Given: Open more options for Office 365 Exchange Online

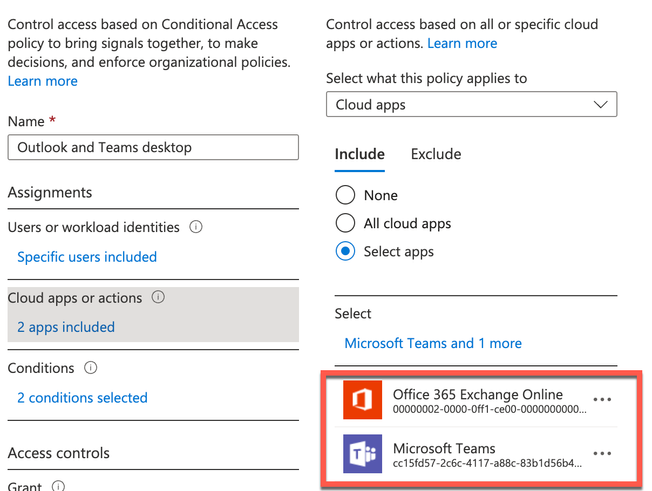Looking at the screenshot, I should click(x=602, y=400).
